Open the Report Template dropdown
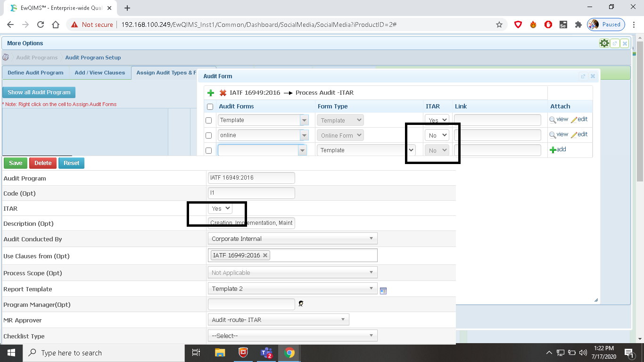The width and height of the screenshot is (644, 362). pos(292,288)
